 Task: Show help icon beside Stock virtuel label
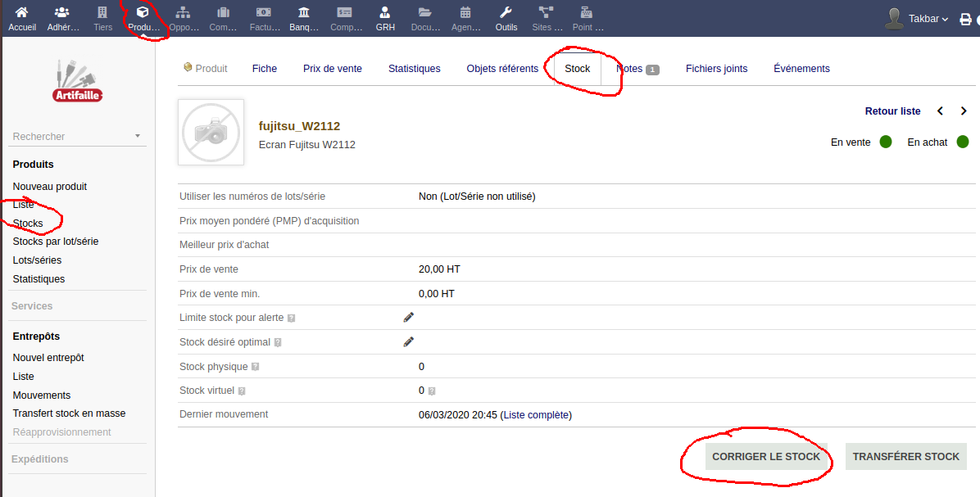point(242,391)
